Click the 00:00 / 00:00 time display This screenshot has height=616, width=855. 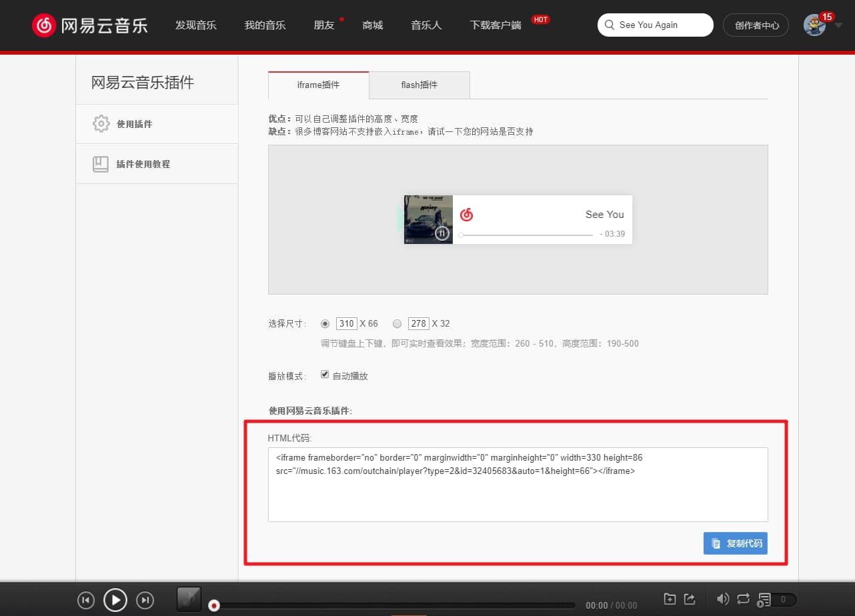[611, 605]
